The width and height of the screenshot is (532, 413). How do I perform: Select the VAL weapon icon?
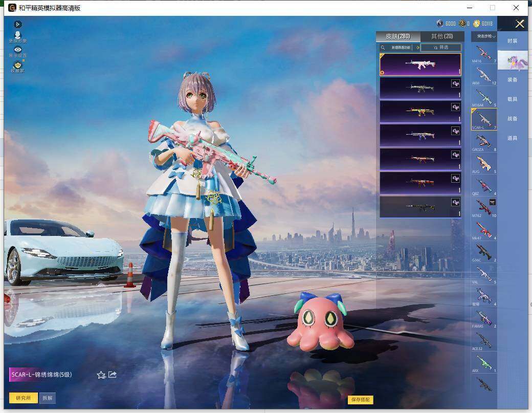coord(484,275)
